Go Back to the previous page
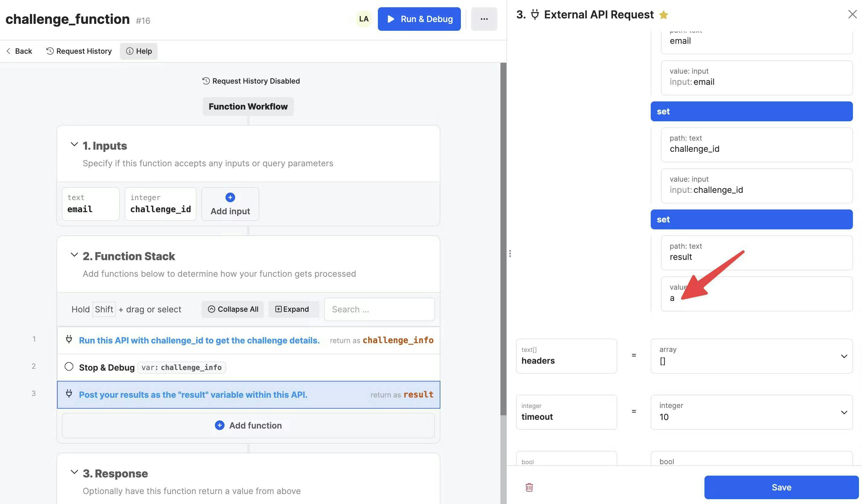 click(x=19, y=51)
